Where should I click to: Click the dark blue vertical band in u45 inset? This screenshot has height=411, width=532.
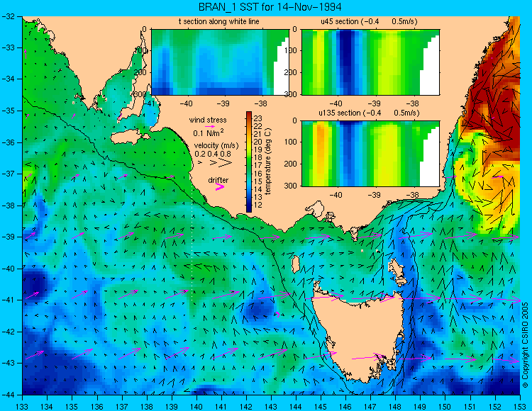point(347,62)
